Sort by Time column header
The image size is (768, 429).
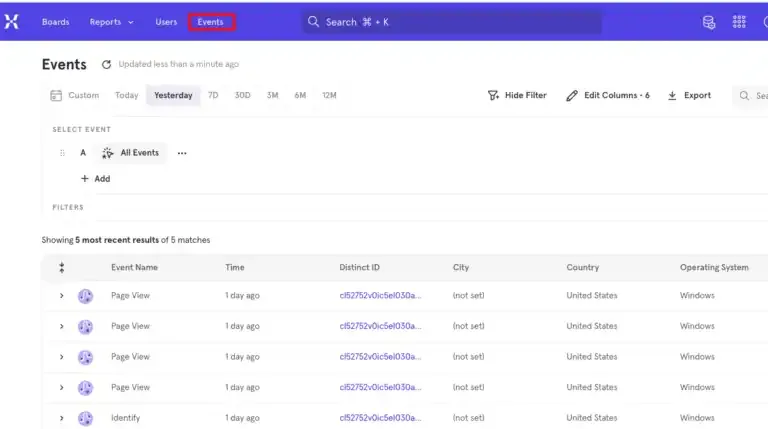pyautogui.click(x=235, y=267)
